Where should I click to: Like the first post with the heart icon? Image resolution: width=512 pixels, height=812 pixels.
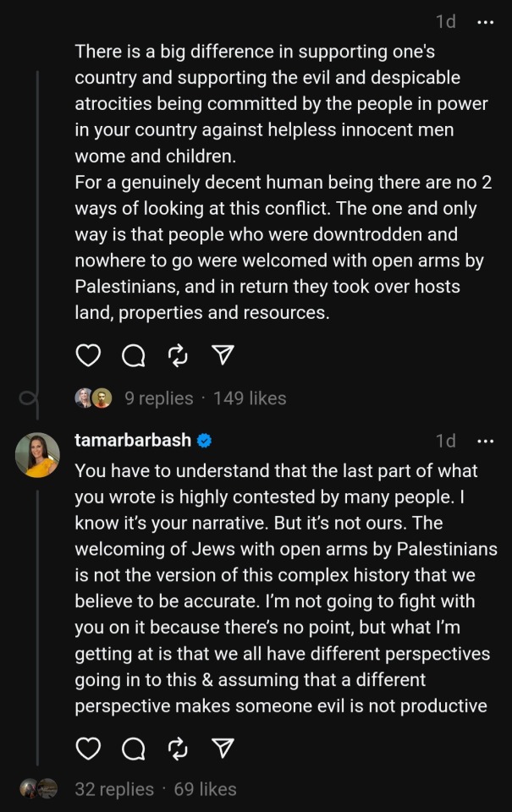[88, 356]
